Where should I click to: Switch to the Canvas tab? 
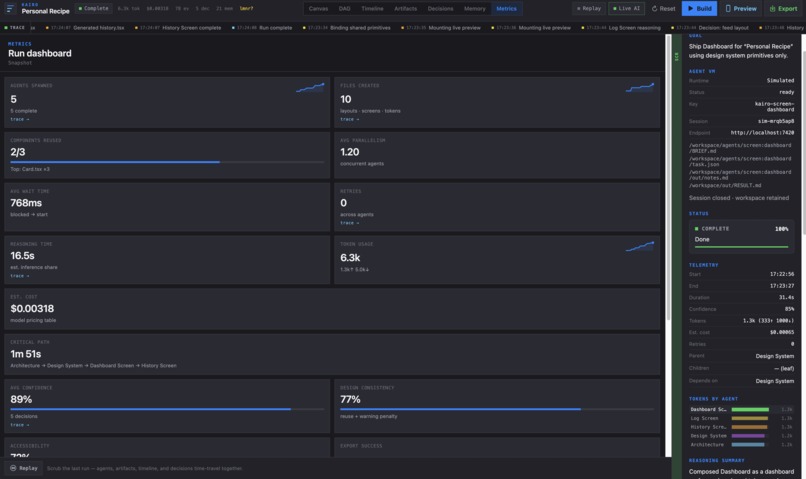tap(318, 8)
